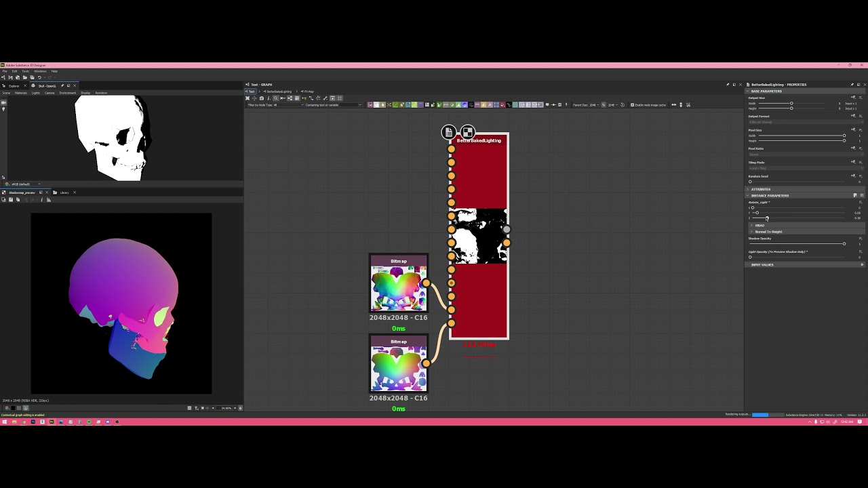Open the Tools menu

25,71
